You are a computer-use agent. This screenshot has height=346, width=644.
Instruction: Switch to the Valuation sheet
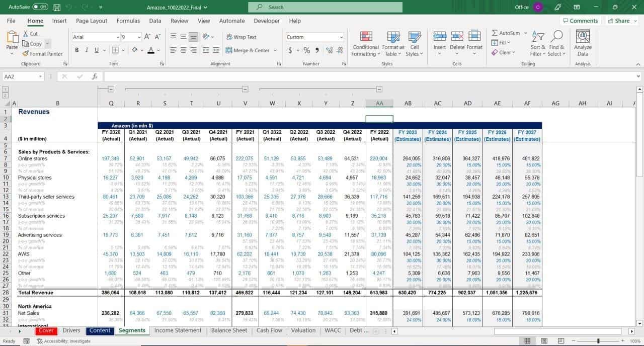click(303, 330)
